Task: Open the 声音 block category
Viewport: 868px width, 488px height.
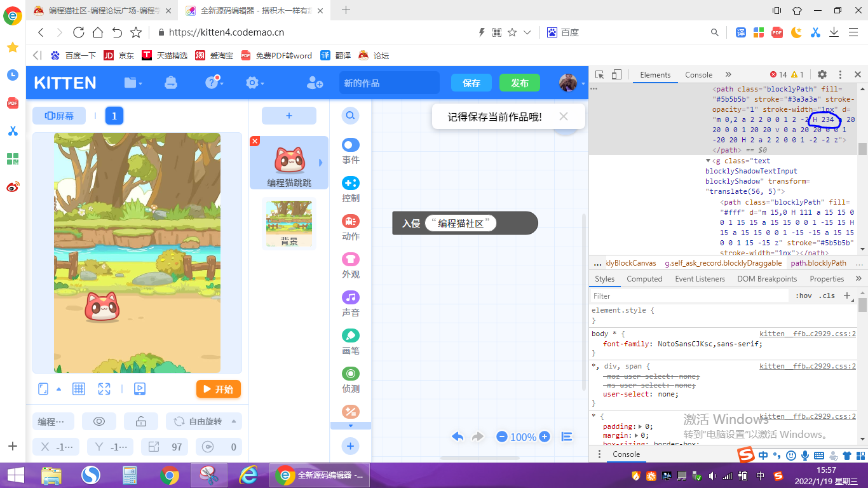Action: pyautogui.click(x=351, y=304)
